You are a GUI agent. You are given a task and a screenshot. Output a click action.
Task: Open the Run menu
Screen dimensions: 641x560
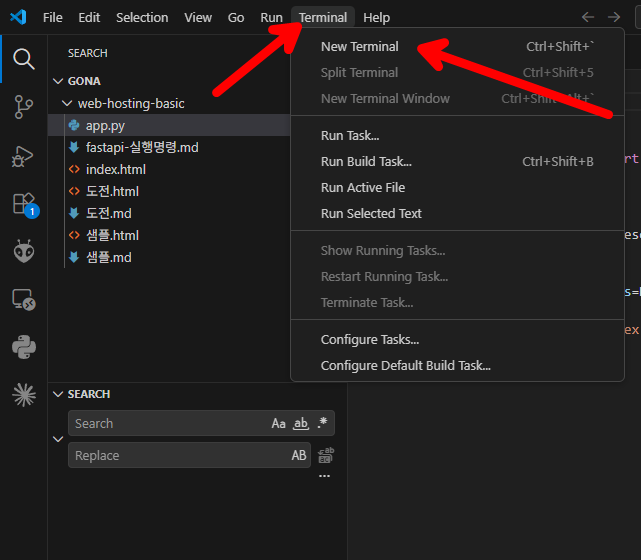271,18
